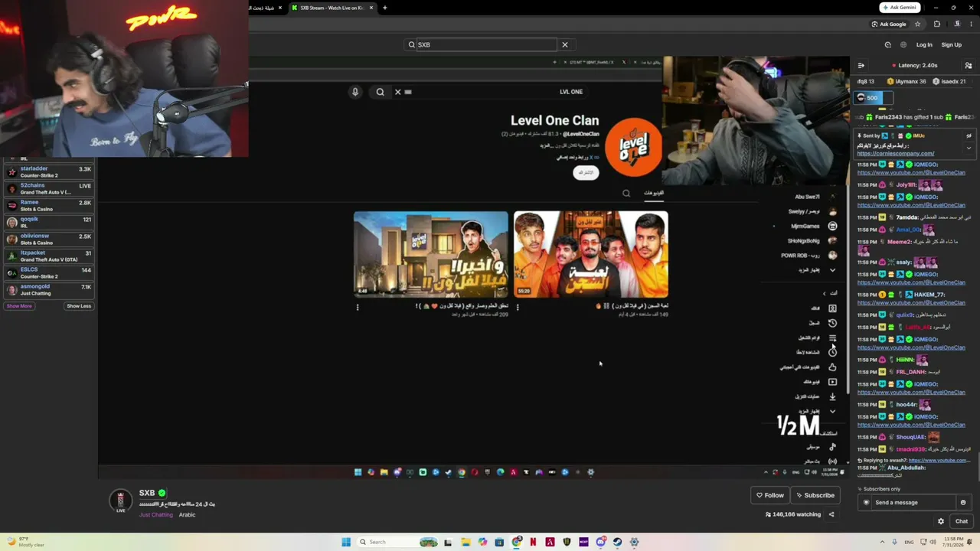
Task: Open the YouTube downloads arrow icon
Action: point(832,396)
